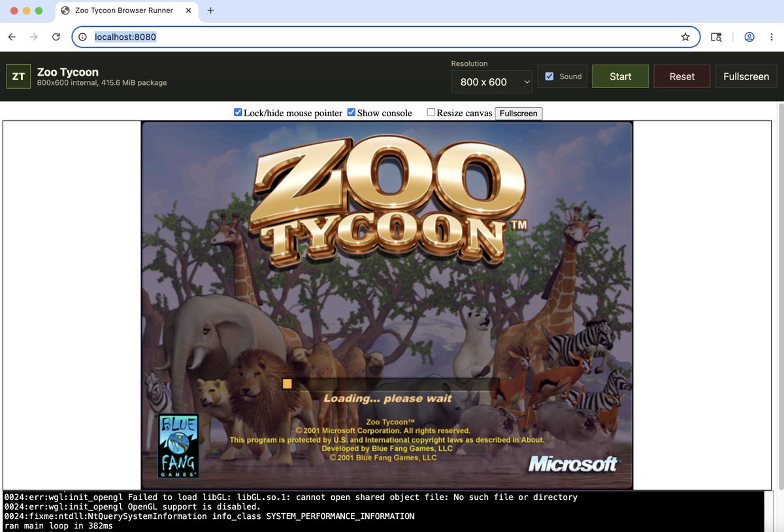
Task: Click the small Fullscreen button below the header
Action: point(518,113)
